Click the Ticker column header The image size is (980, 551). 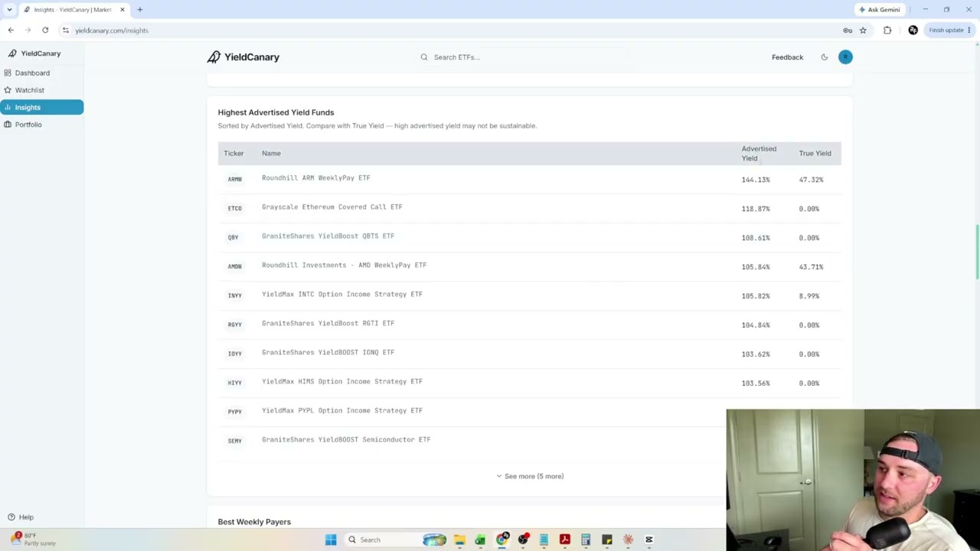[x=234, y=154]
